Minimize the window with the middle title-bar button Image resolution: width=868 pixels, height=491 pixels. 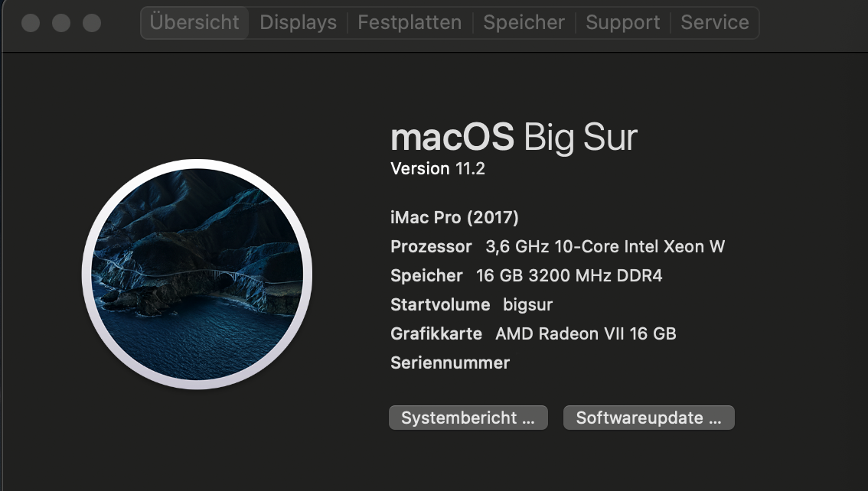[61, 23]
